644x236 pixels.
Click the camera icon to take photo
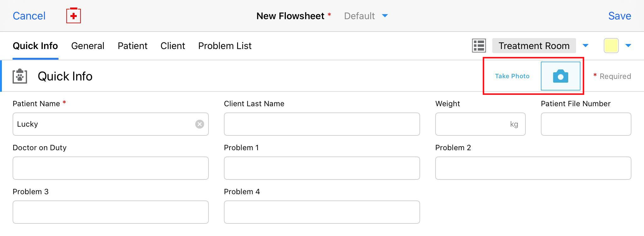point(560,76)
